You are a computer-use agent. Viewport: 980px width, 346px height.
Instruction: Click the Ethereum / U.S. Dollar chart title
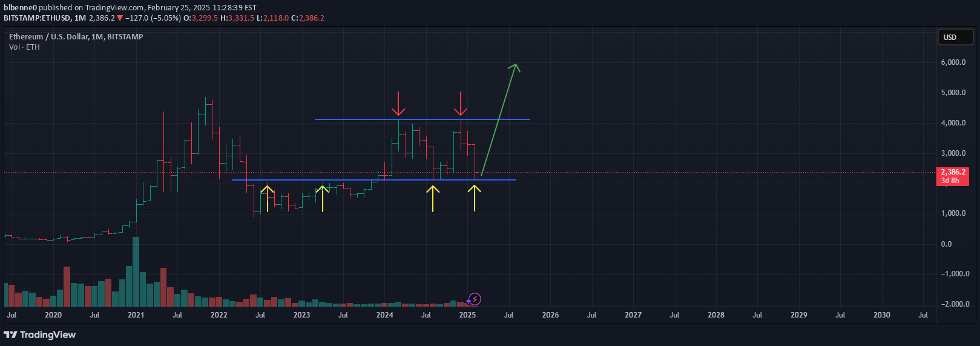pyautogui.click(x=76, y=37)
